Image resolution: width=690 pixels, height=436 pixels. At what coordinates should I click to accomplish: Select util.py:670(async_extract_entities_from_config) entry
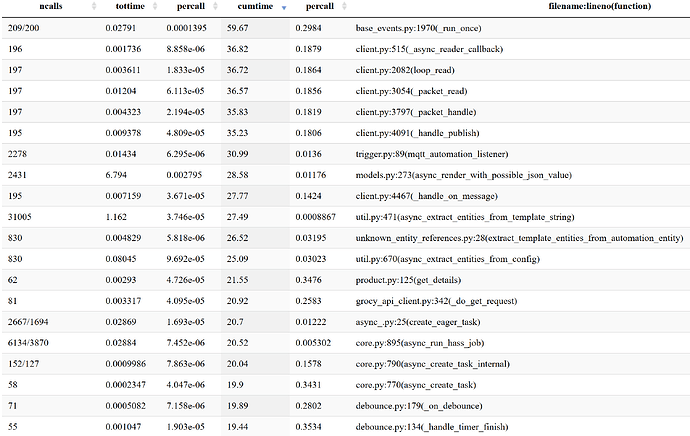tap(448, 259)
